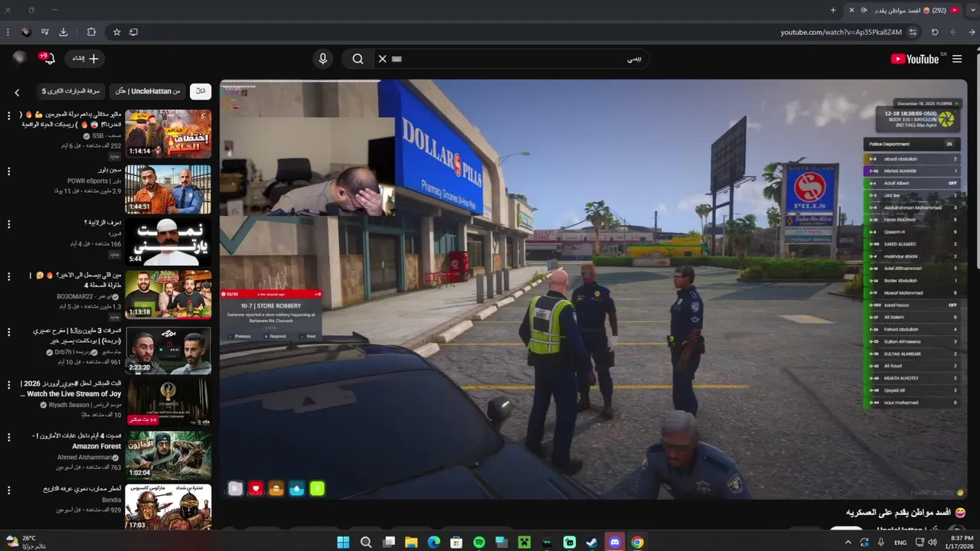
Task: Open the Chrome three-dot menu
Action: (8, 32)
